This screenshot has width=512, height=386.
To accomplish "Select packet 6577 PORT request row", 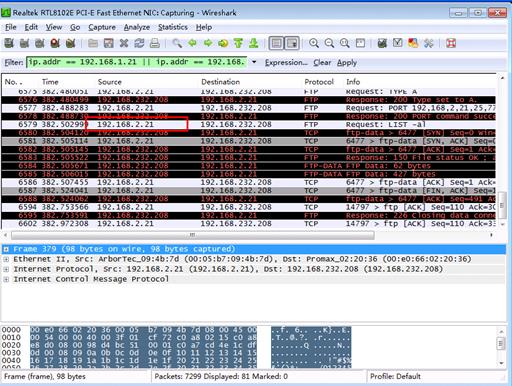I will (248, 108).
